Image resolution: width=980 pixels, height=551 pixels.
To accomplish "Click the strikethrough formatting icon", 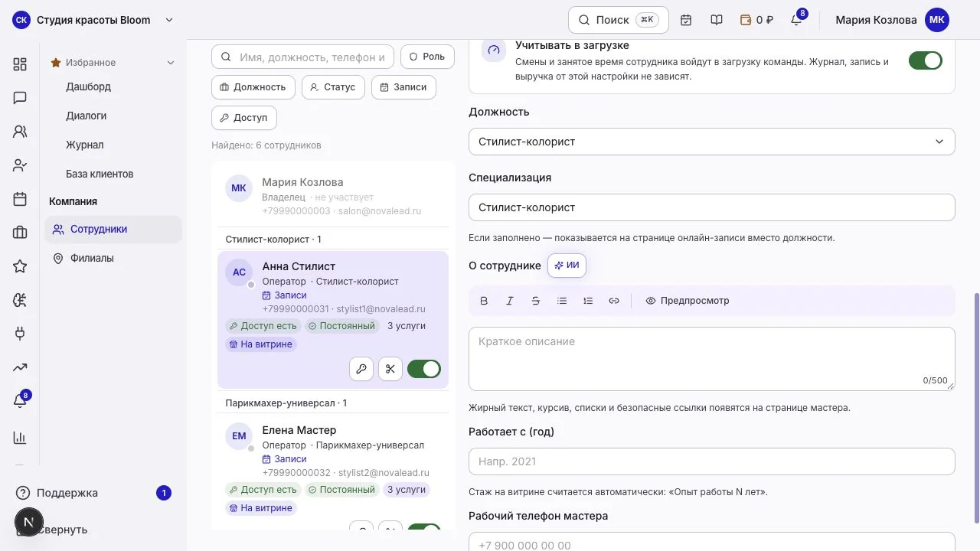I will click(x=536, y=301).
